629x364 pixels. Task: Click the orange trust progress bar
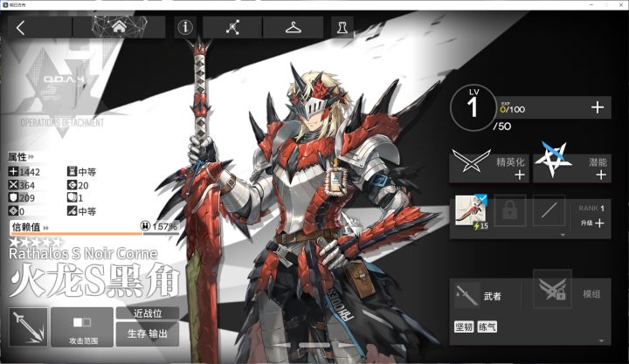(x=76, y=233)
